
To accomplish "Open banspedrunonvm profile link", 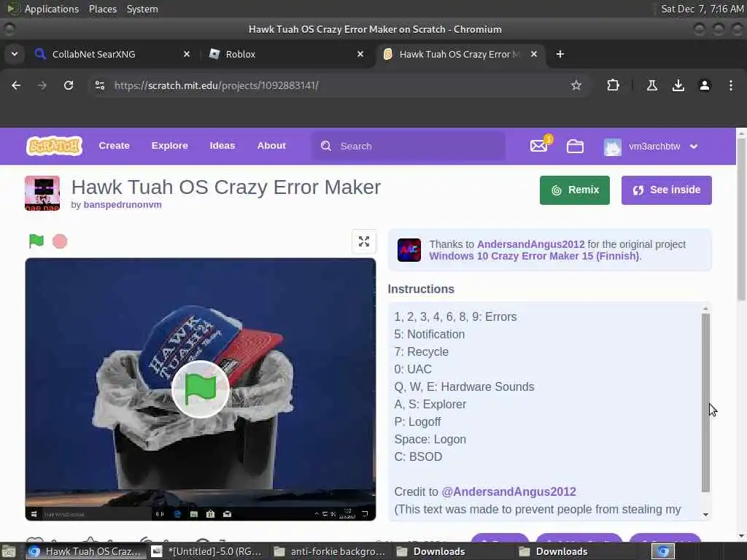I will point(123,205).
